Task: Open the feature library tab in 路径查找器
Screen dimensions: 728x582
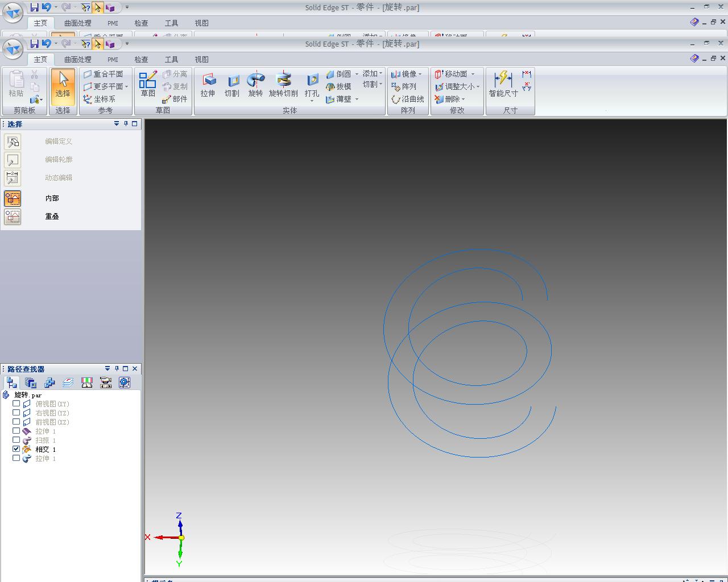Action: point(31,383)
